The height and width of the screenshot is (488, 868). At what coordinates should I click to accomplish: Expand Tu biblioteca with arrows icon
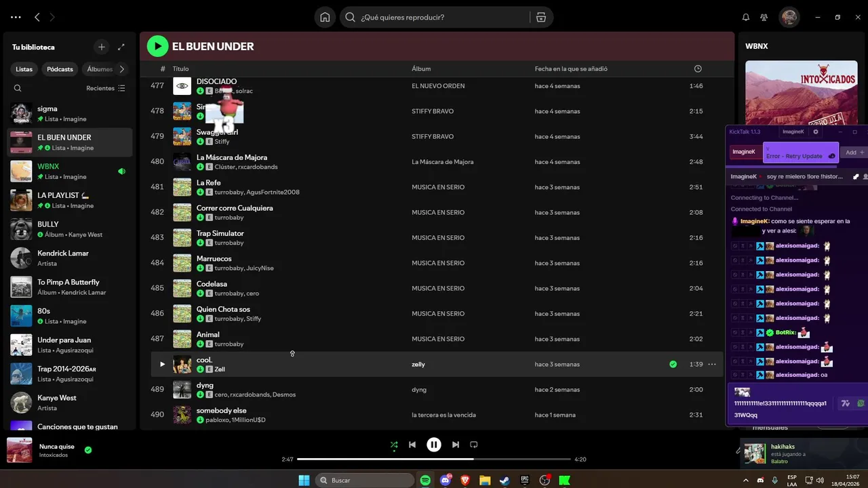click(x=121, y=47)
